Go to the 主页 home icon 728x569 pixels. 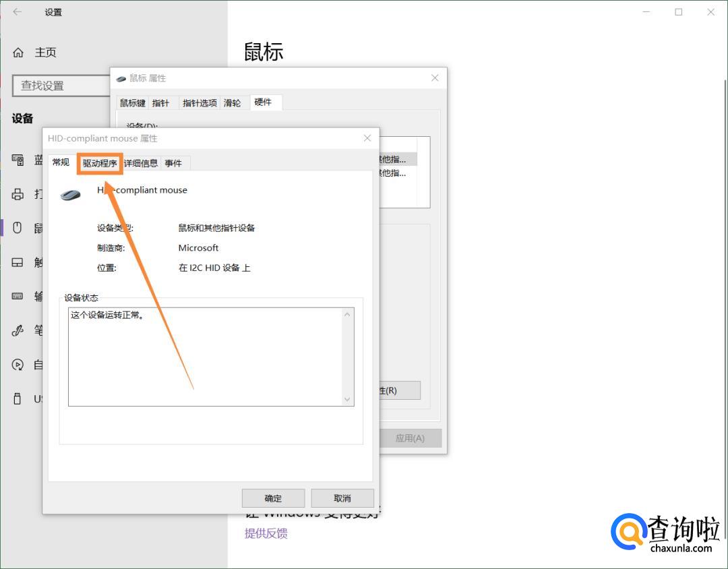(18, 53)
